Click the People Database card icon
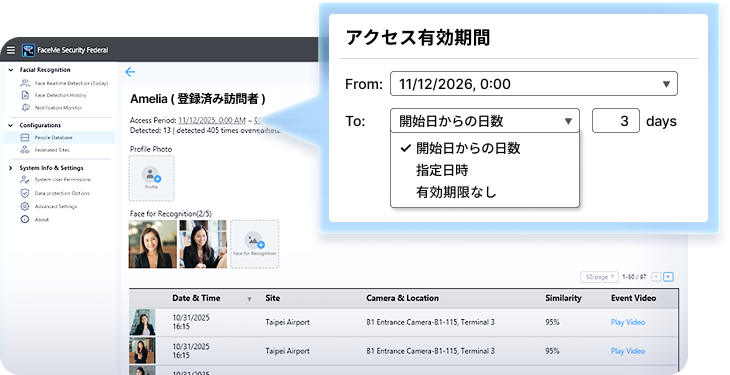 (x=25, y=137)
